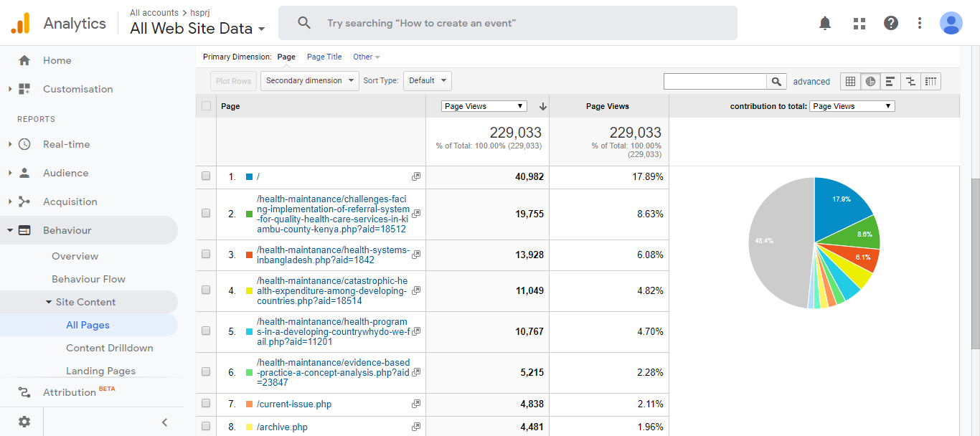Open the Sort Type Default dropdown

tap(427, 80)
